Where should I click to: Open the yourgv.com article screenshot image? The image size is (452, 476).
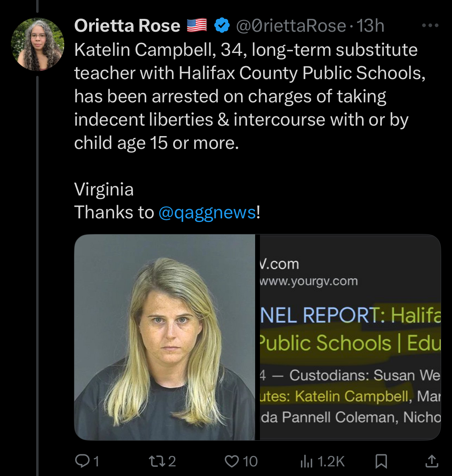click(x=350, y=337)
